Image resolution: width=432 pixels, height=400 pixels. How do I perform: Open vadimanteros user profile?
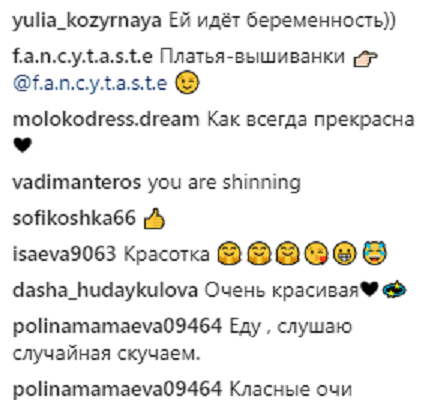[77, 183]
